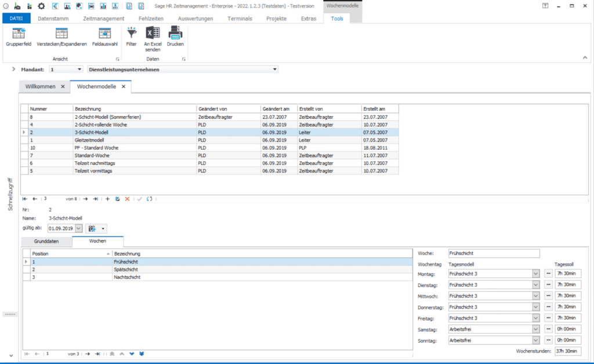This screenshot has height=364, width=594.
Task: Click the ellipsis button for Sonntag
Action: pyautogui.click(x=548, y=340)
